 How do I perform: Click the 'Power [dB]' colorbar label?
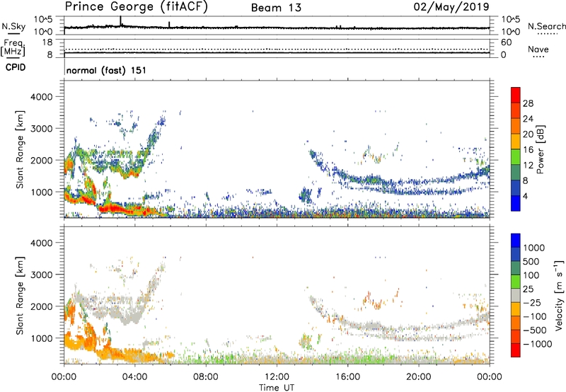tap(540, 149)
